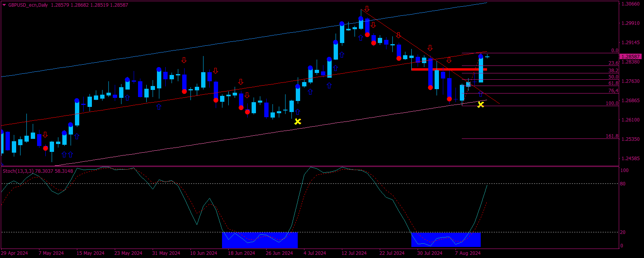644x258 pixels.
Task: Click the 161.8 Fibonacci extension label
Action: (x=612, y=136)
